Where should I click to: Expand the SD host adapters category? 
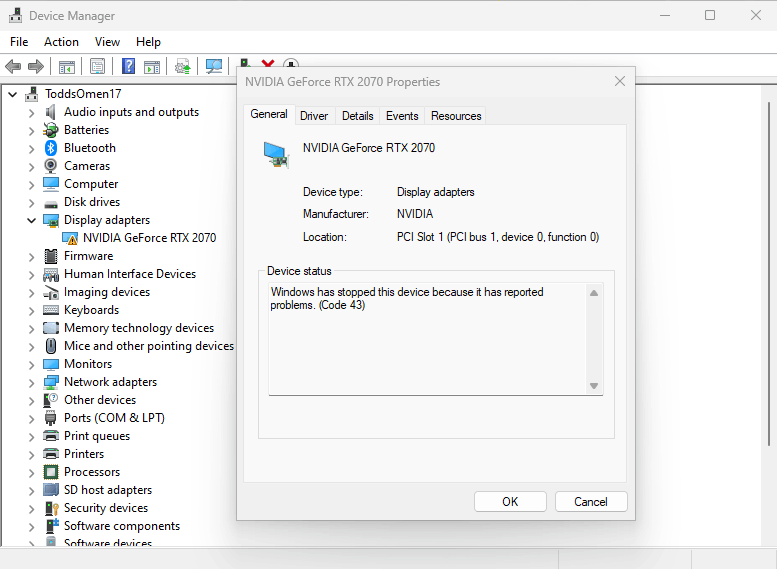[x=31, y=491]
